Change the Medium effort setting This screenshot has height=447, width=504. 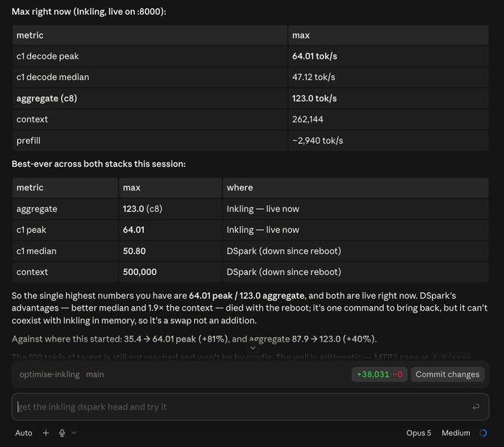456,433
